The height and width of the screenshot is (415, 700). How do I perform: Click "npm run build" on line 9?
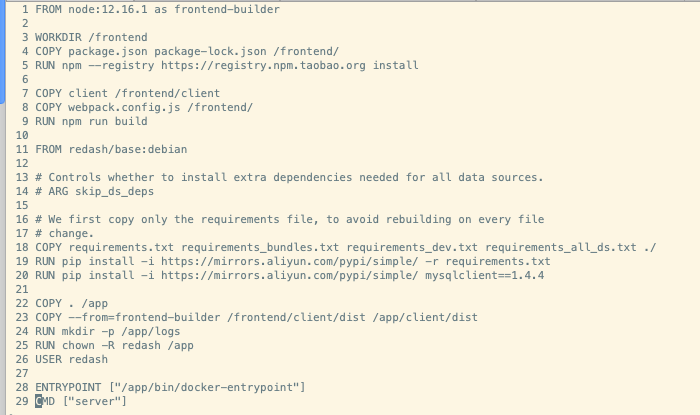pyautogui.click(x=104, y=121)
